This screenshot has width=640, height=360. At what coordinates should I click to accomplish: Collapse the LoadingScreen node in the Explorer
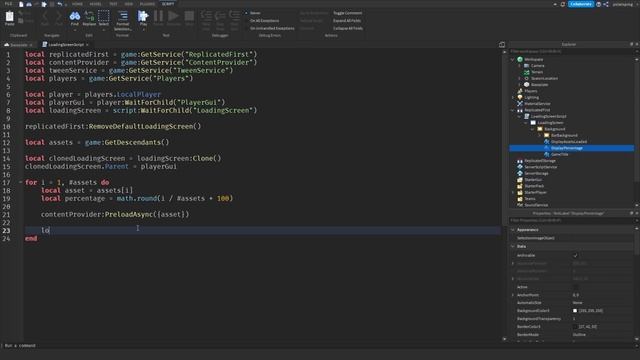tap(526, 123)
